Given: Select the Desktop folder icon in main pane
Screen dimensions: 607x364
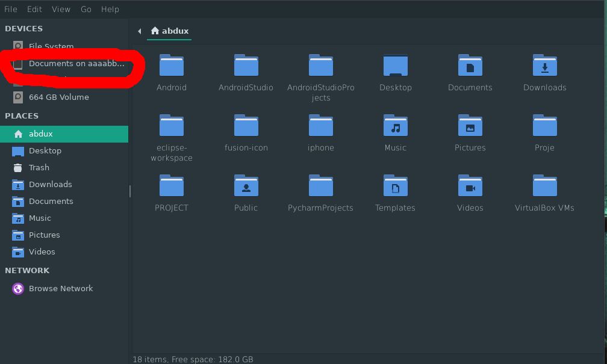Looking at the screenshot, I should click(x=395, y=65).
